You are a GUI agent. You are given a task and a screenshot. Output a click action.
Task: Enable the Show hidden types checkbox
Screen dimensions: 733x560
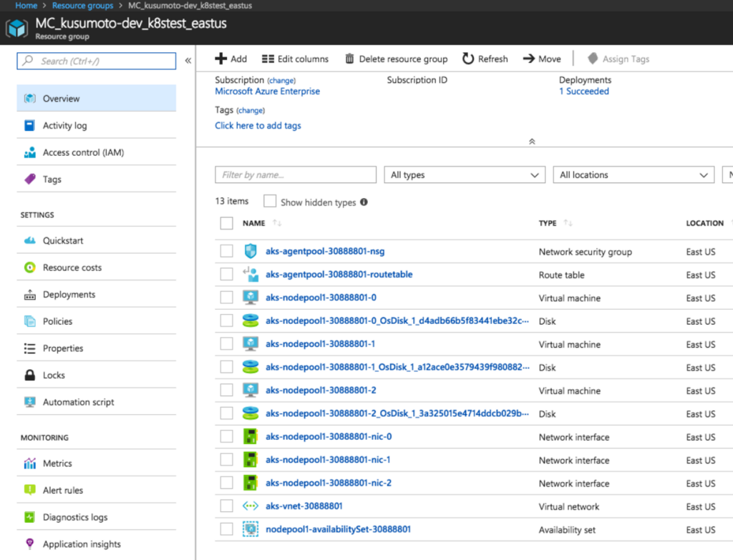pyautogui.click(x=270, y=201)
